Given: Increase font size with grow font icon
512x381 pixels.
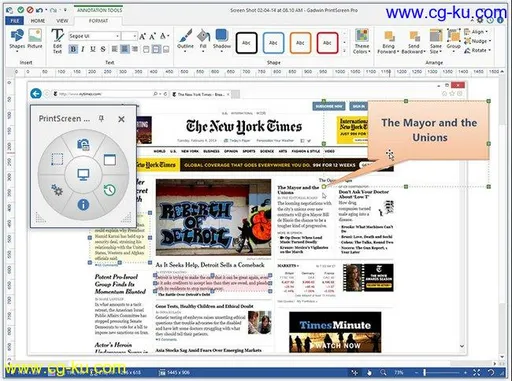Looking at the screenshot, I should pos(142,36).
